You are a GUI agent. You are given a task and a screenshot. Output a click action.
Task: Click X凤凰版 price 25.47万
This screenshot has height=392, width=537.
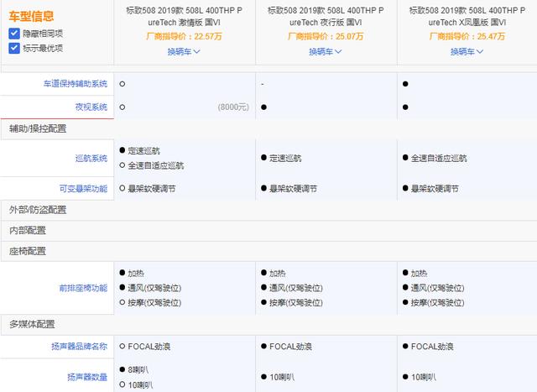coord(467,36)
